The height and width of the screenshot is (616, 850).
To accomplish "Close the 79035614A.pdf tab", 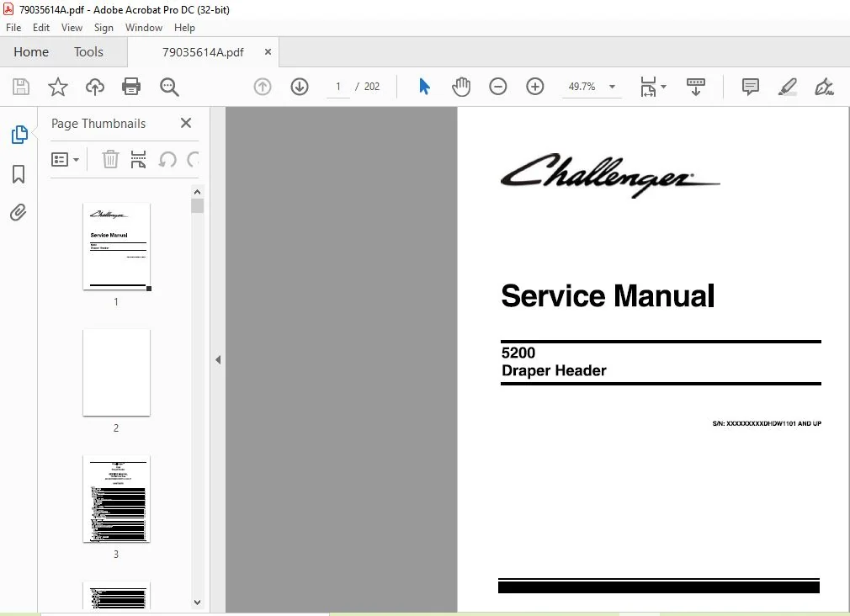I will click(268, 52).
